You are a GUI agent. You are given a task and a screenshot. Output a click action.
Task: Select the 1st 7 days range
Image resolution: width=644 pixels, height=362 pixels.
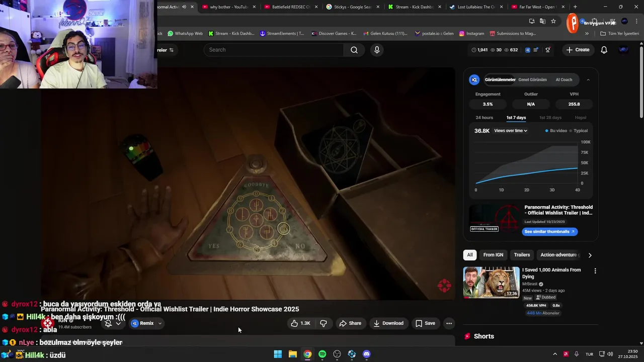point(516,118)
